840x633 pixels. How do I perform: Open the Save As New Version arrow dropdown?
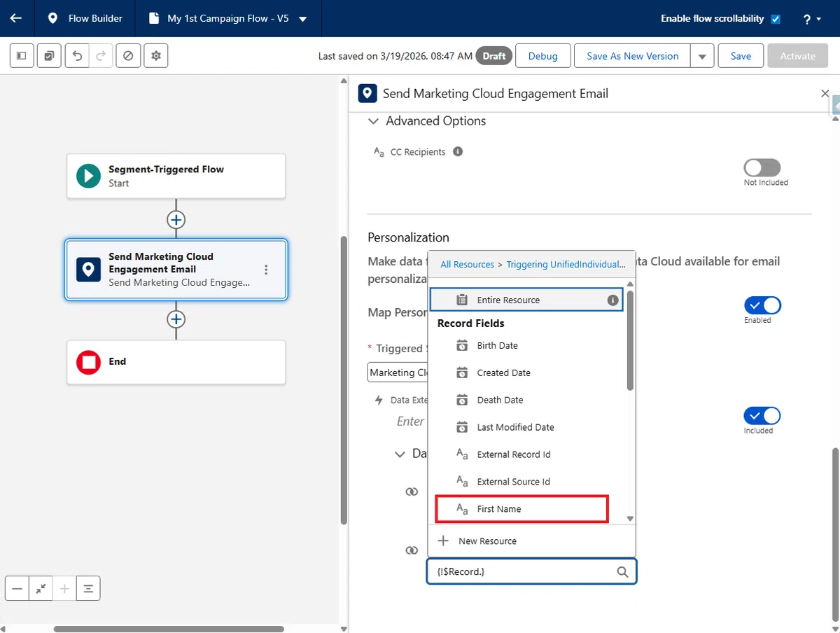coord(702,56)
